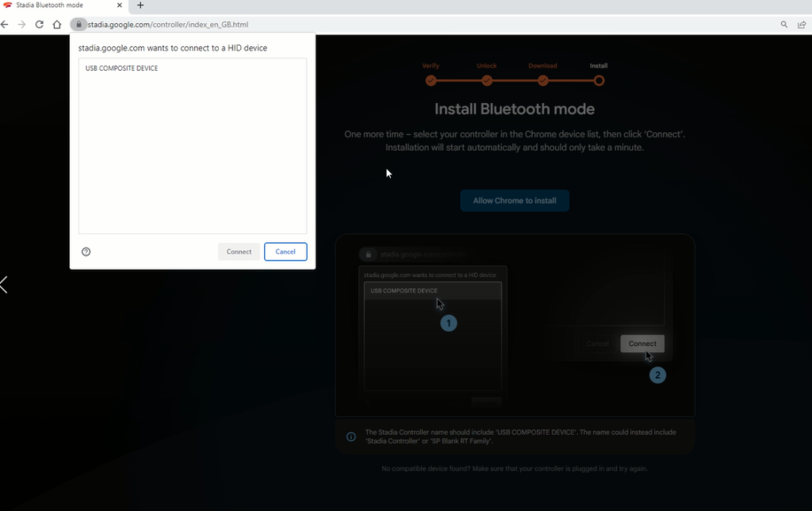Click the Allow Chrome to install button

(x=515, y=201)
